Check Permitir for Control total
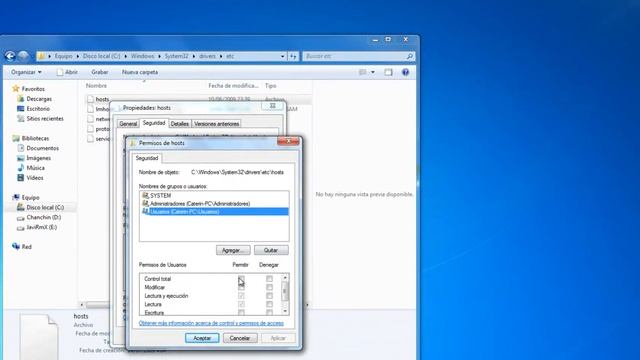This screenshot has width=640, height=360. pos(241,279)
